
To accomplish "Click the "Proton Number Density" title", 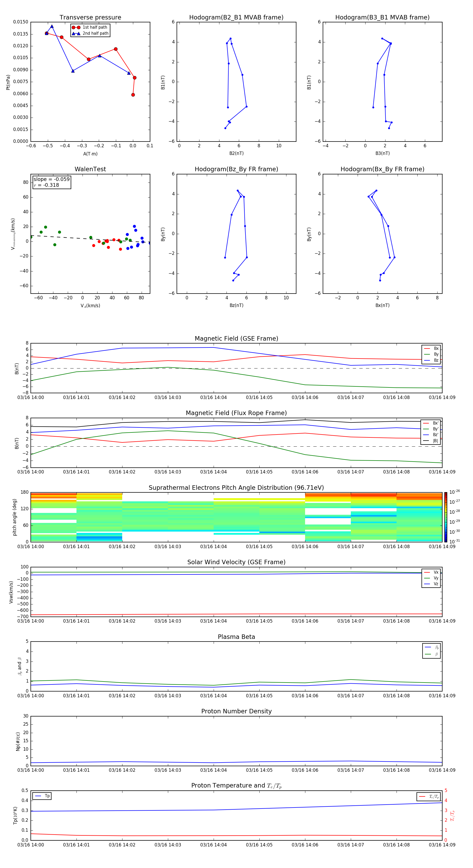I will pyautogui.click(x=236, y=711).
